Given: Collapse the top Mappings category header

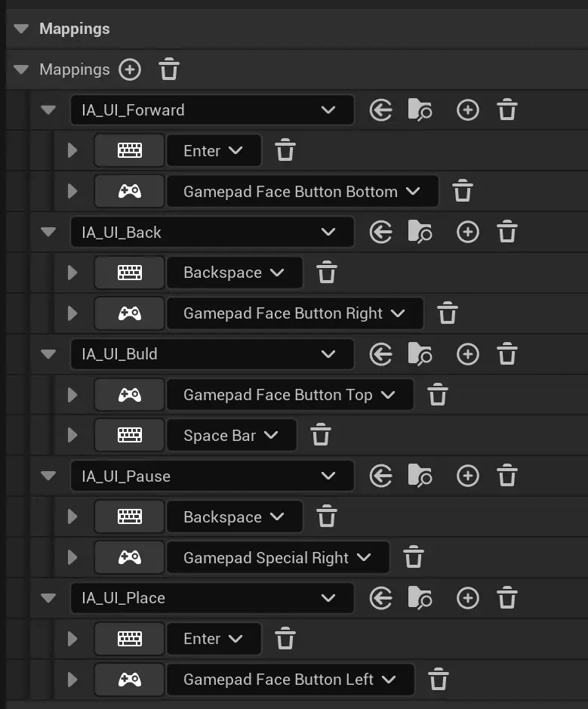Looking at the screenshot, I should click(22, 29).
